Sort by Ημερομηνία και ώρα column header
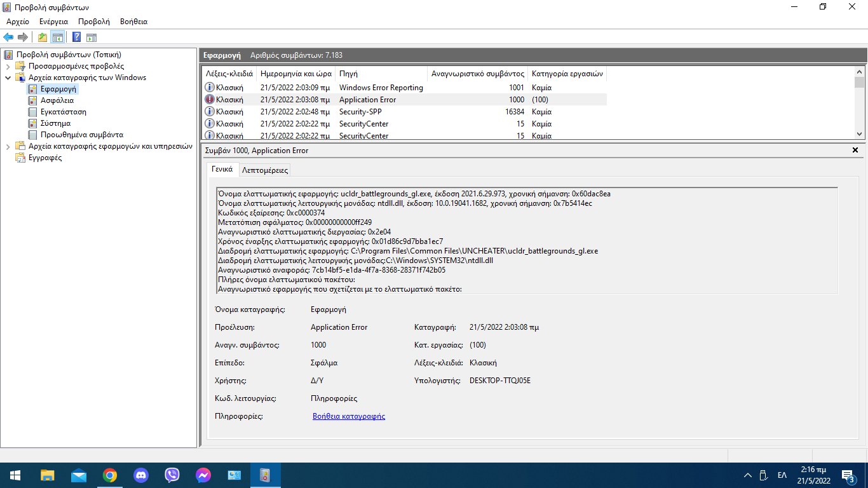The height and width of the screenshot is (488, 868). click(296, 74)
